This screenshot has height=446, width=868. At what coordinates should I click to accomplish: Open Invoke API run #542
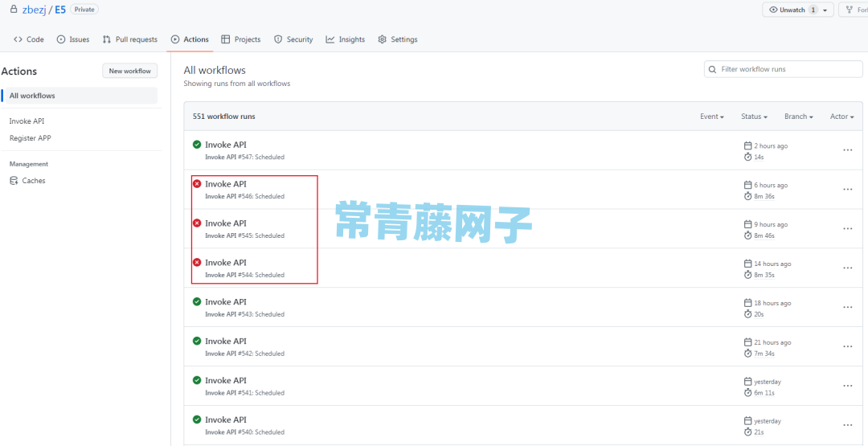click(225, 341)
